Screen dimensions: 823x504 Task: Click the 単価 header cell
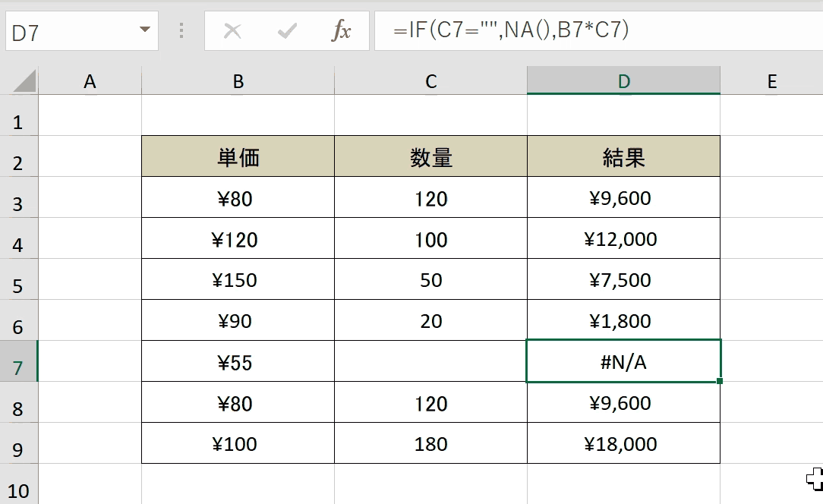238,156
